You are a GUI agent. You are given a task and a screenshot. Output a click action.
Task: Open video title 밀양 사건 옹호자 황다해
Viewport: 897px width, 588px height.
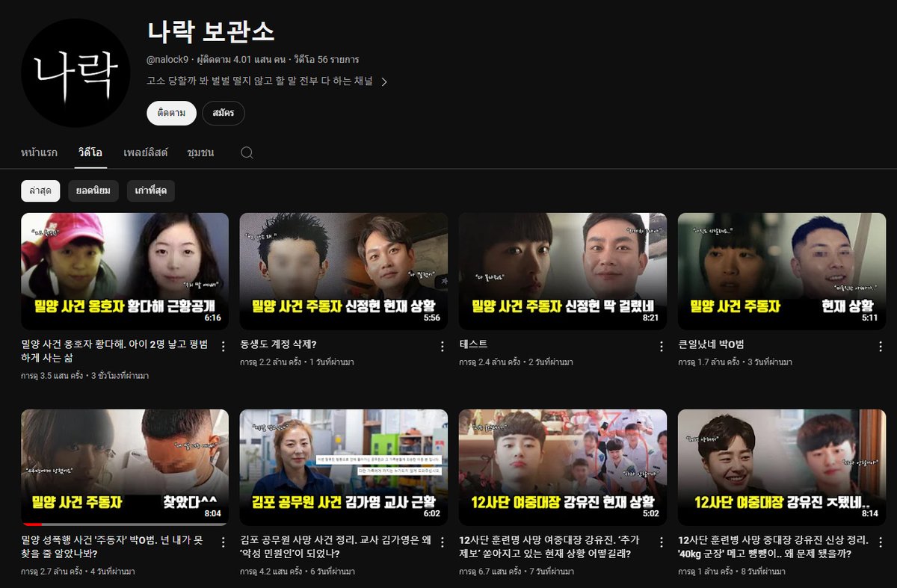(x=115, y=351)
